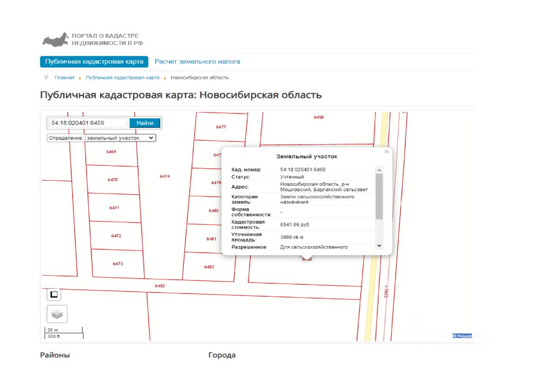Select parcel 6458 on the map
This screenshot has width=555, height=392.
coord(319,117)
